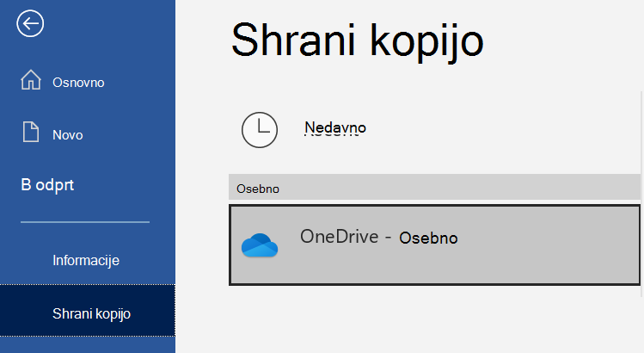This screenshot has height=353, width=644.
Task: Click the Nedavno clock icon
Action: pyautogui.click(x=259, y=130)
